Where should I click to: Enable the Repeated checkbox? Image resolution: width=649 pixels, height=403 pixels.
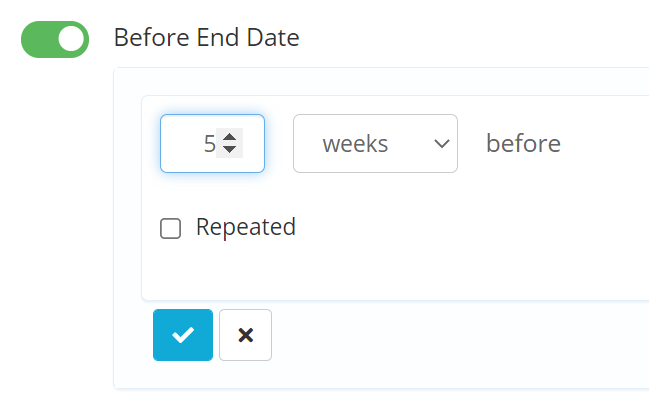tap(171, 229)
